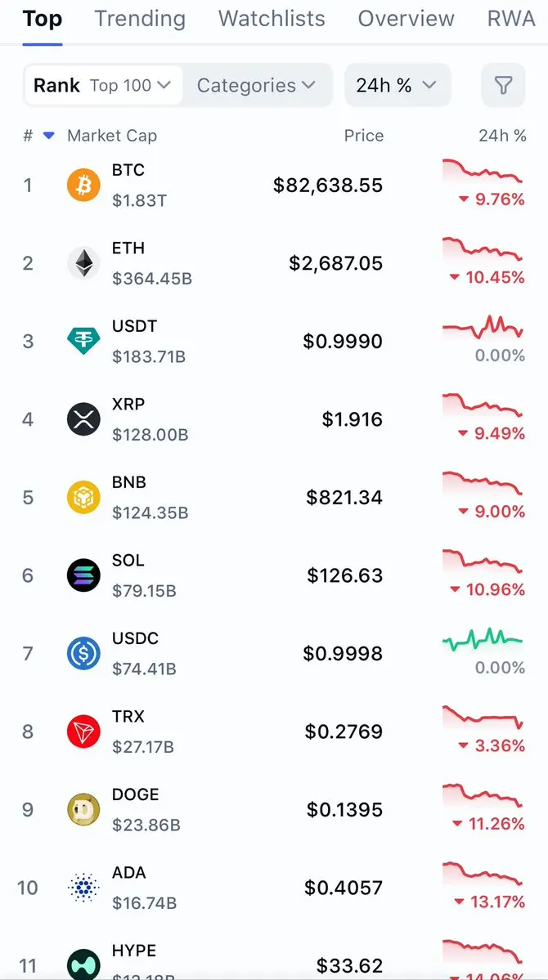The height and width of the screenshot is (980, 548).
Task: Sort by Price column header
Action: tap(363, 136)
